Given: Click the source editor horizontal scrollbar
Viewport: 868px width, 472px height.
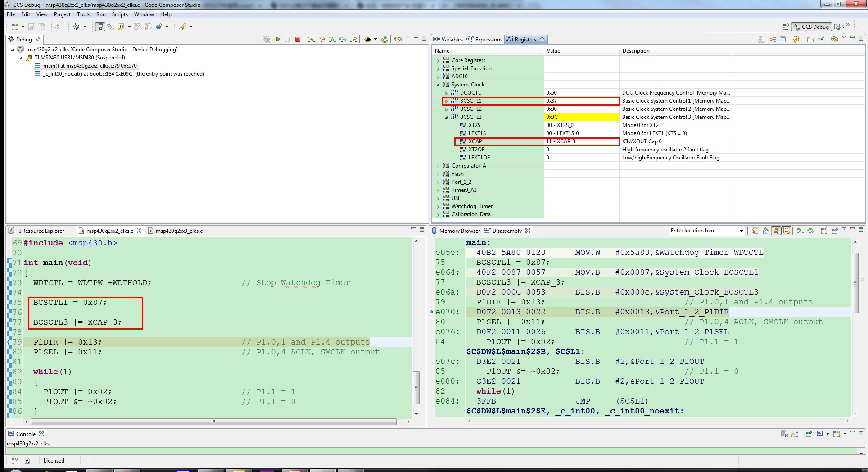Looking at the screenshot, I should [x=213, y=422].
